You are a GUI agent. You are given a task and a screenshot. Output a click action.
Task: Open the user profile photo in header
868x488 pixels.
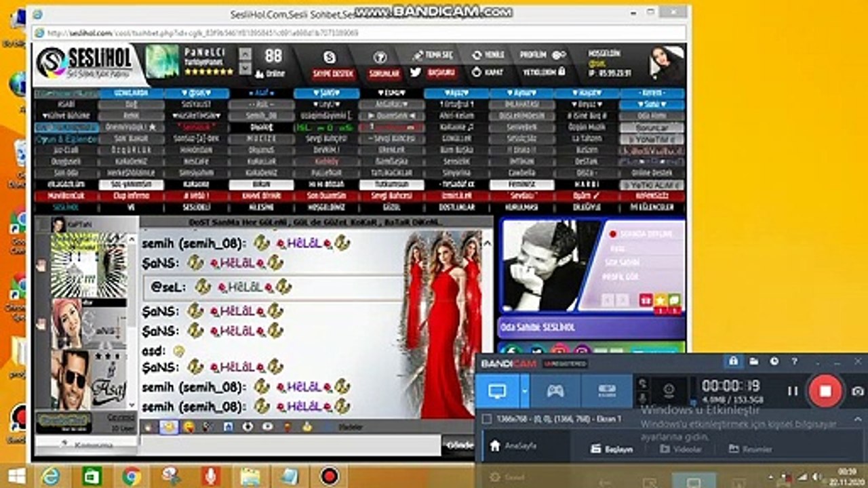pos(667,64)
